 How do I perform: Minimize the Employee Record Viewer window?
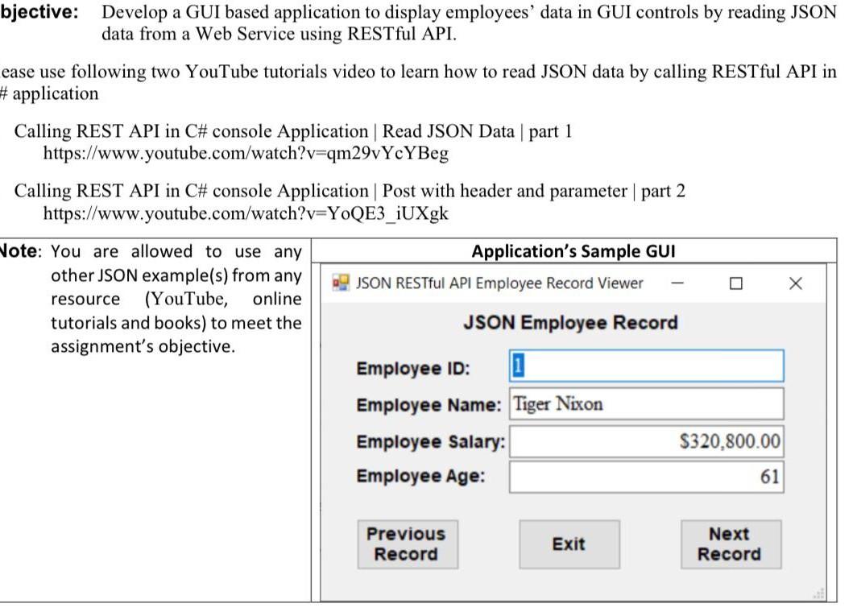(677, 283)
